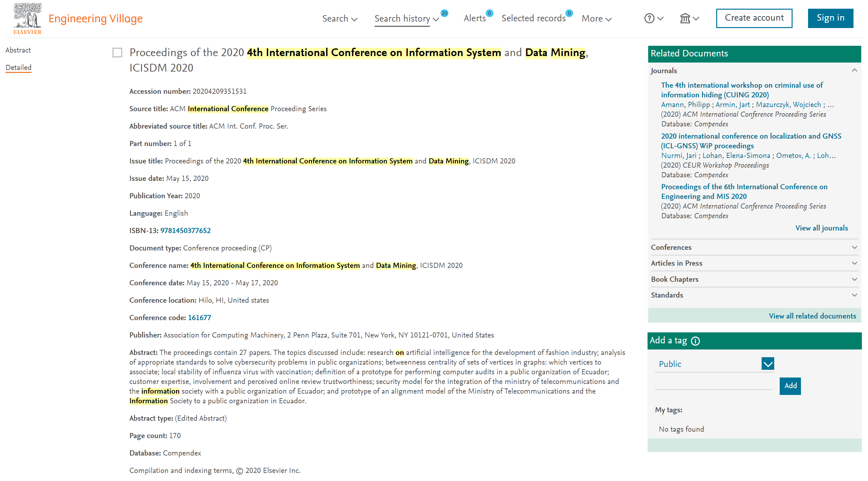The height and width of the screenshot is (481, 868).
Task: Click the Add a tag info icon
Action: click(695, 341)
